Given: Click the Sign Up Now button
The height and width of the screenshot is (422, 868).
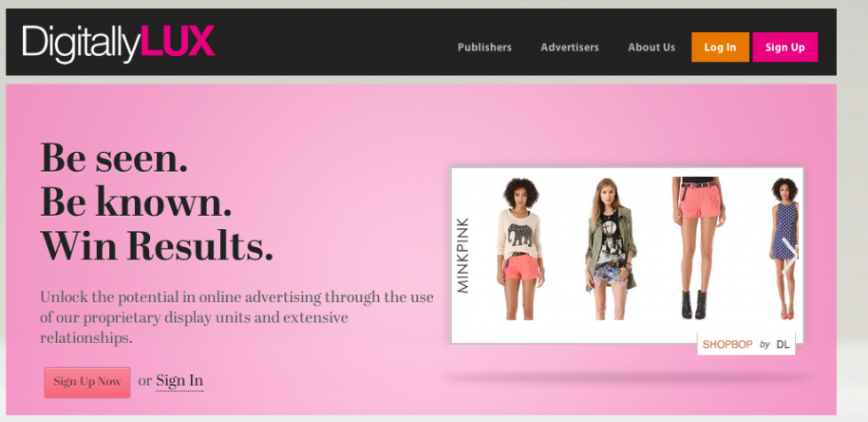Looking at the screenshot, I should click(x=87, y=382).
